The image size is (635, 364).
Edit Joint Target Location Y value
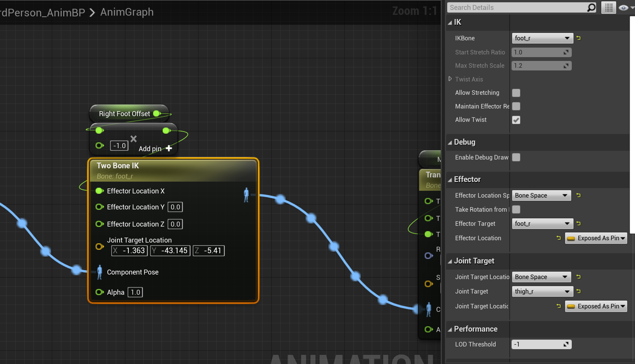click(170, 251)
